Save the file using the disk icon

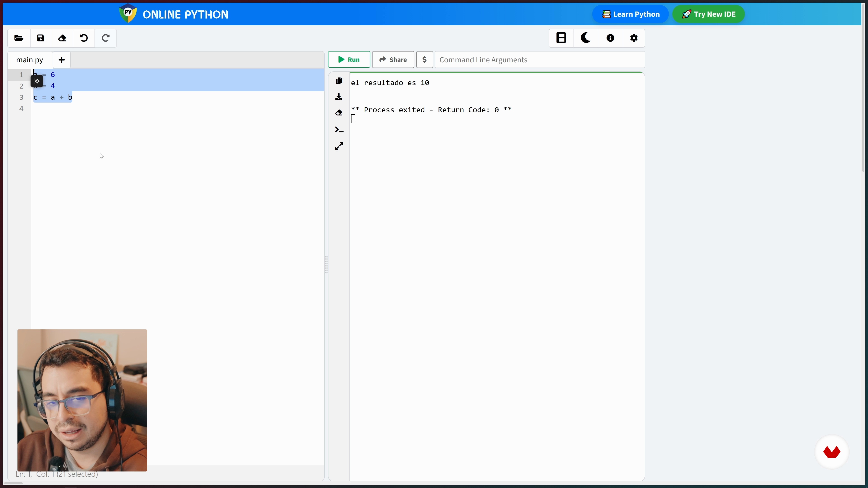point(41,38)
